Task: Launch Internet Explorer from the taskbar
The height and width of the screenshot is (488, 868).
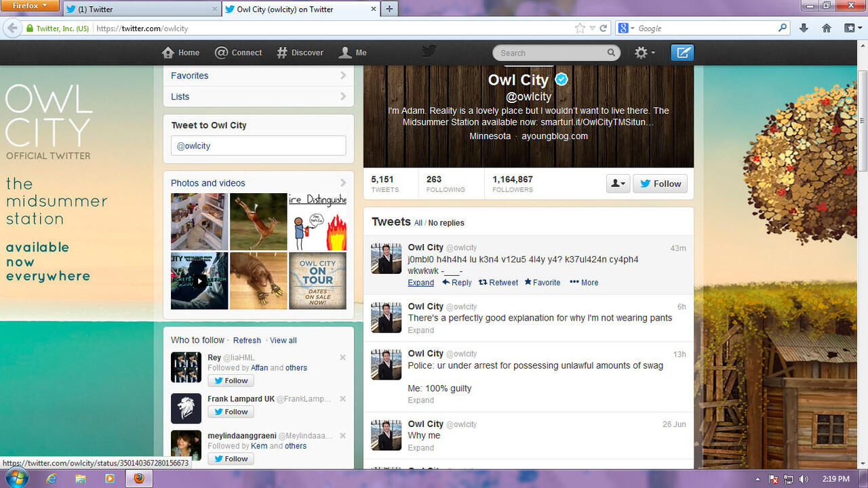Action: (x=52, y=479)
